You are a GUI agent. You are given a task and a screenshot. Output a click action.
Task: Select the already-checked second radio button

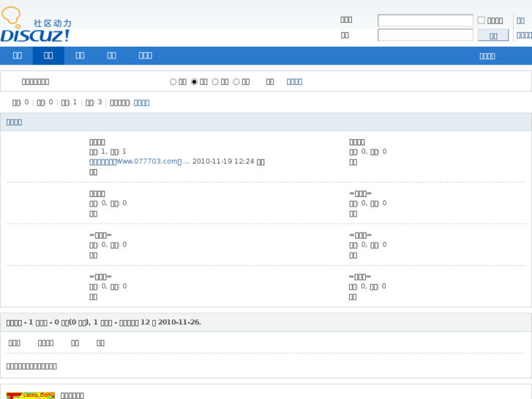click(x=194, y=82)
